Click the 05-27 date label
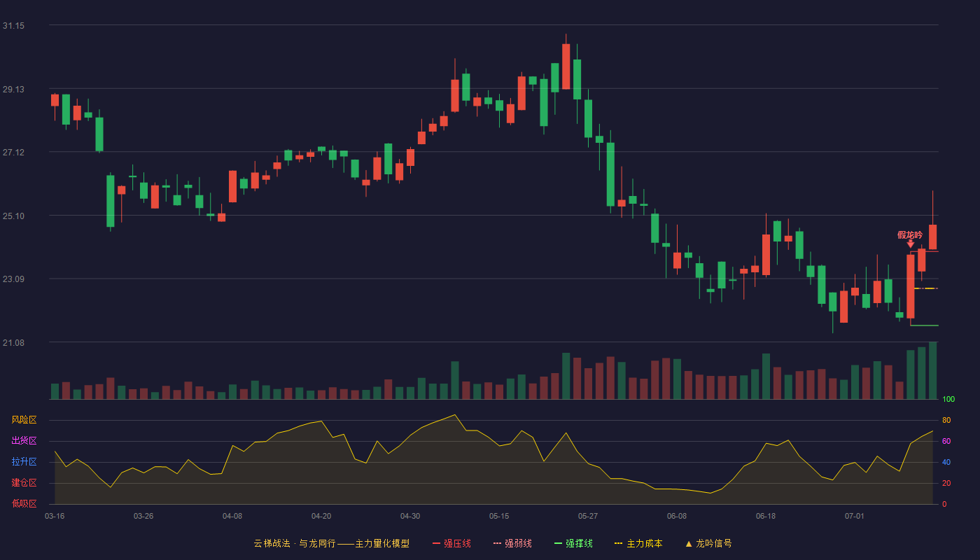 pyautogui.click(x=588, y=516)
